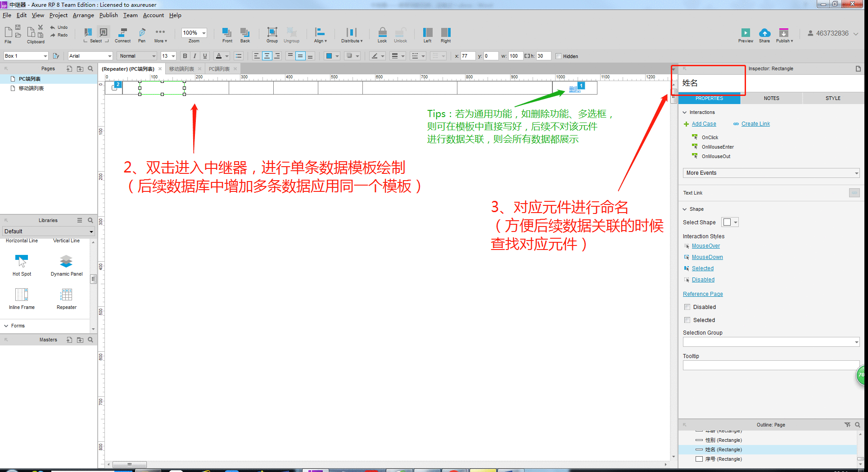Collapse the Interactions section

click(685, 113)
